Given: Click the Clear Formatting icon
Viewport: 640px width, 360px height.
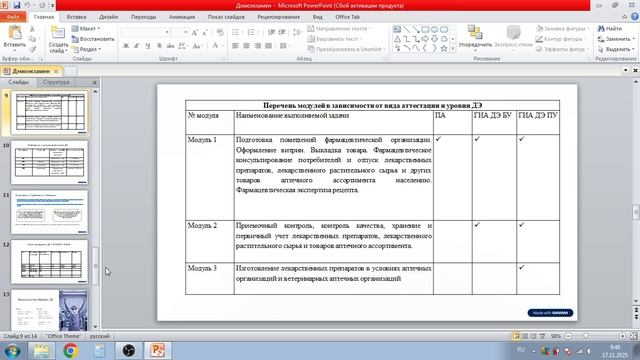Looking at the screenshot, I should click(x=220, y=33).
